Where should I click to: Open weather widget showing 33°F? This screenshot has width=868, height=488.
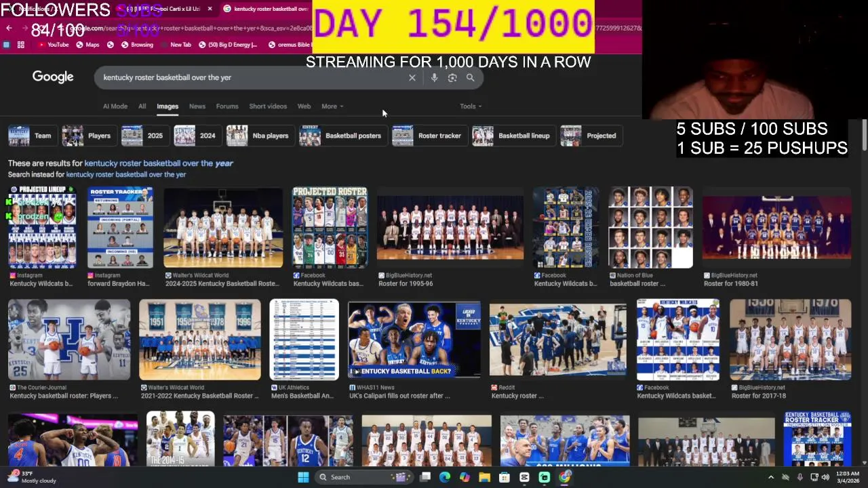33,477
